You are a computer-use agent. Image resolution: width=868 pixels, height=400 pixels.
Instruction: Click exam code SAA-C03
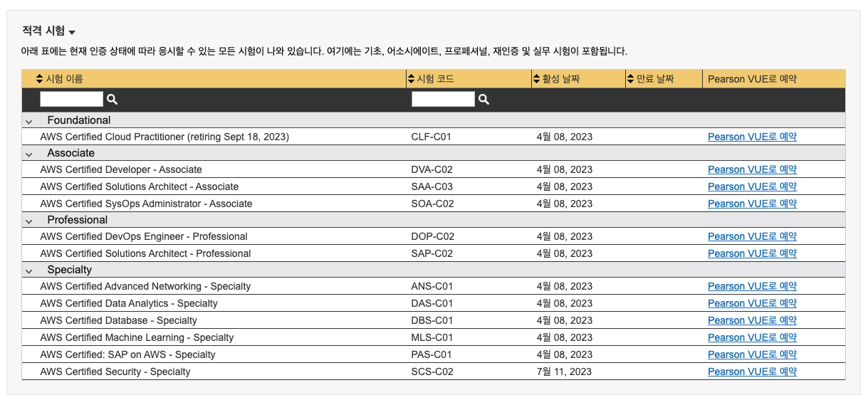pyautogui.click(x=432, y=186)
